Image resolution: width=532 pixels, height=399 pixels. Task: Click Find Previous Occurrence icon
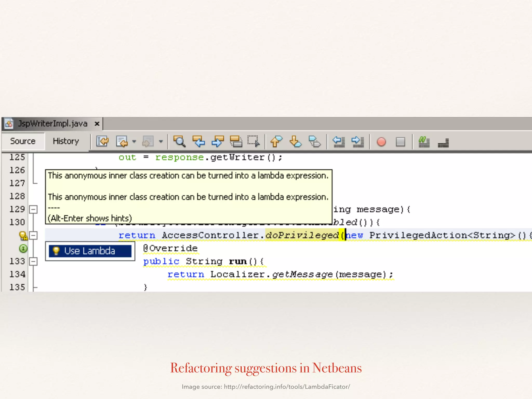(x=199, y=142)
